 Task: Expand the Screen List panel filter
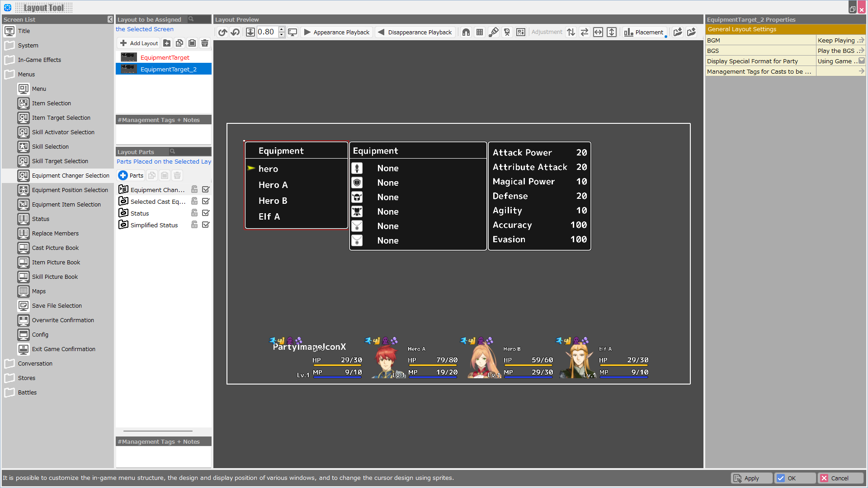[109, 20]
